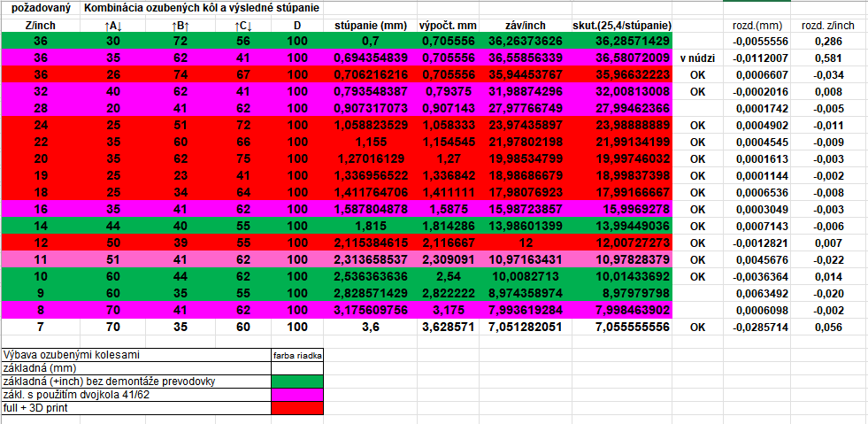
Task: Click the Z/inch value 19
Action: (x=41, y=175)
